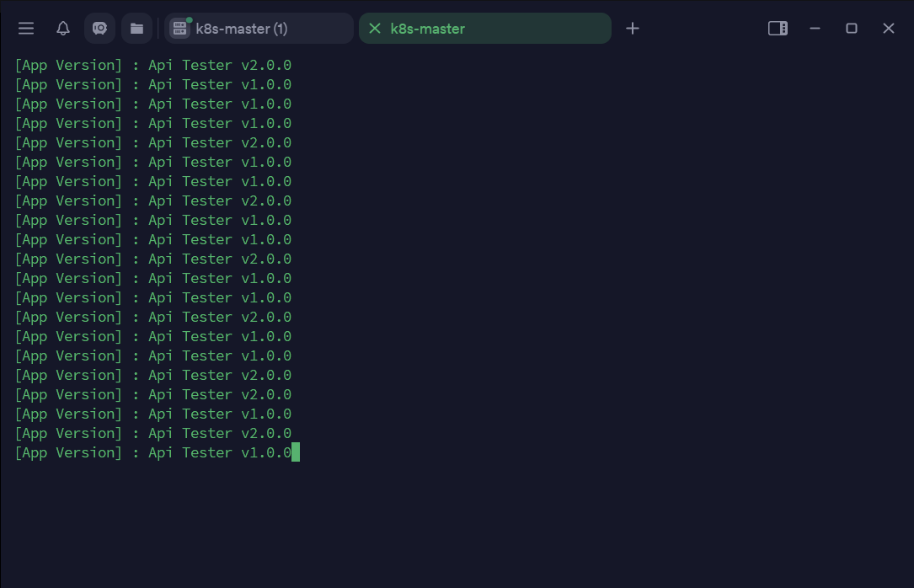This screenshot has width=914, height=588.
Task: Add a new tab with plus icon
Action: pos(633,29)
